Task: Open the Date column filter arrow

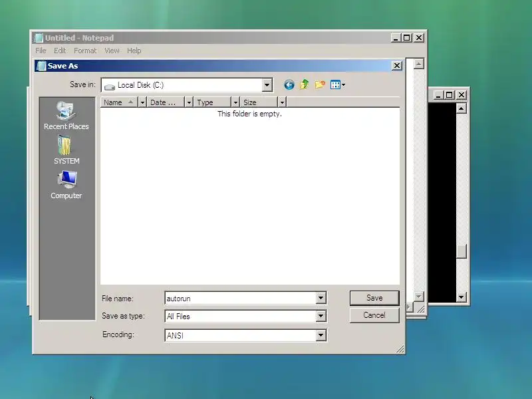Action: click(x=189, y=102)
